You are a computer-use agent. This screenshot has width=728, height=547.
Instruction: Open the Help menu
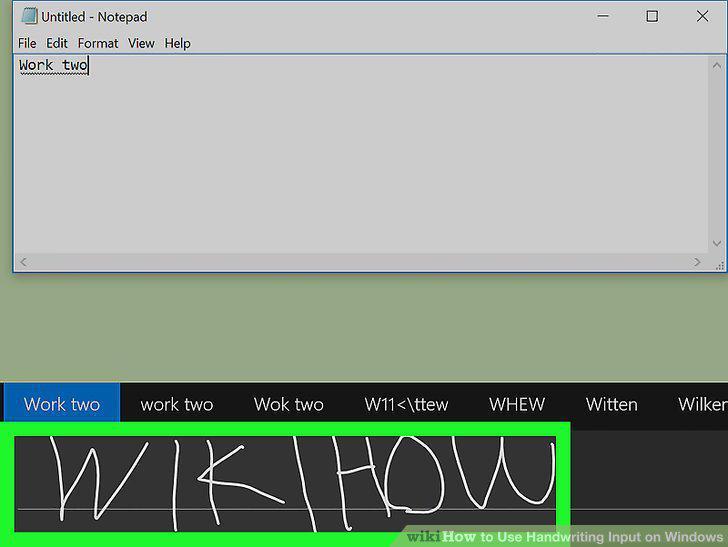click(x=177, y=43)
